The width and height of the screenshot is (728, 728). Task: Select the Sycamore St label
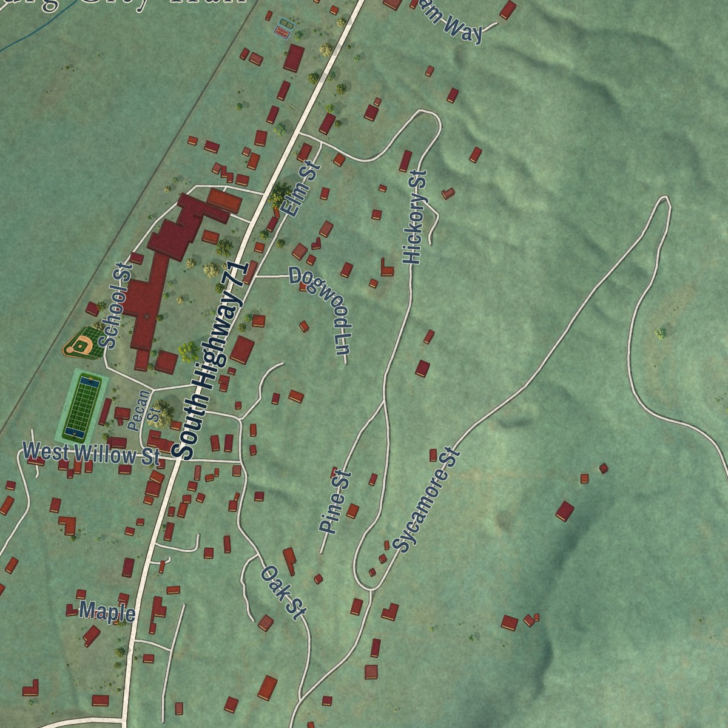(426, 500)
